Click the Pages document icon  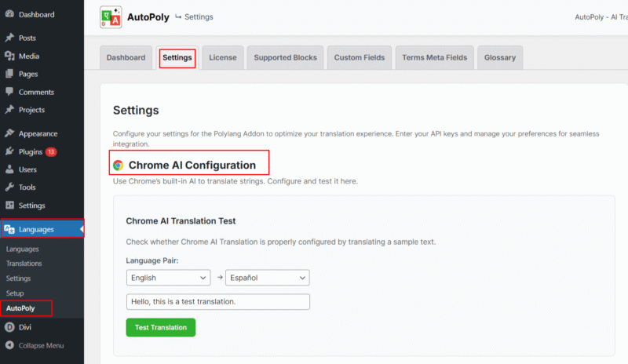[x=9, y=74]
